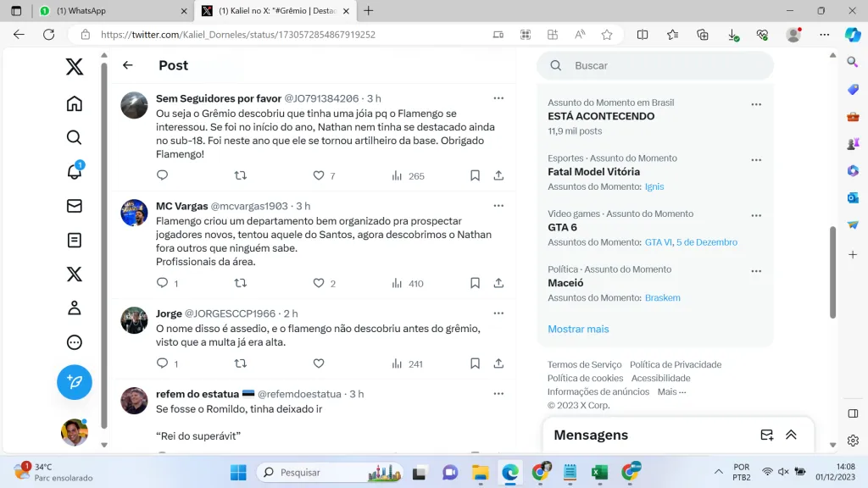Open the sidebar More circle menu
This screenshot has width=868, height=488.
click(x=75, y=342)
